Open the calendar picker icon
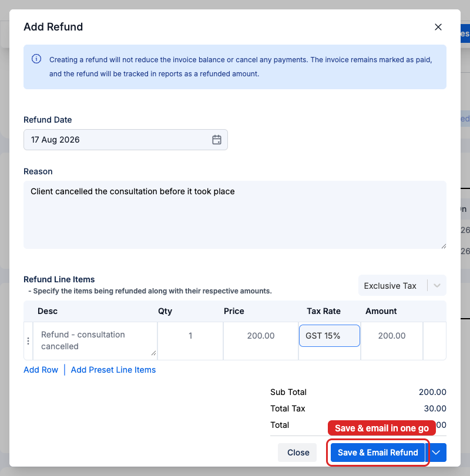This screenshot has width=470, height=476. click(x=216, y=140)
